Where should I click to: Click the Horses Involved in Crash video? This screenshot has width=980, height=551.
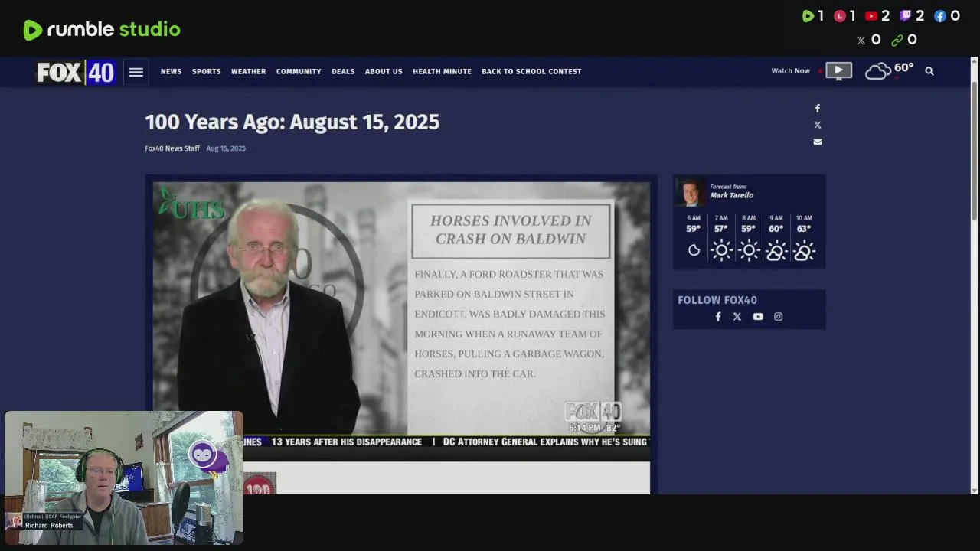point(401,320)
